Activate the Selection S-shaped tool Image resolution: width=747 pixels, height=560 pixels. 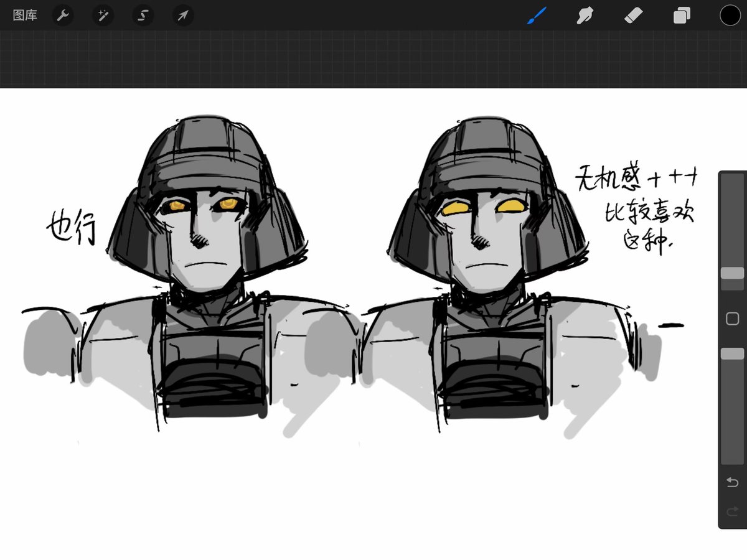tap(143, 16)
